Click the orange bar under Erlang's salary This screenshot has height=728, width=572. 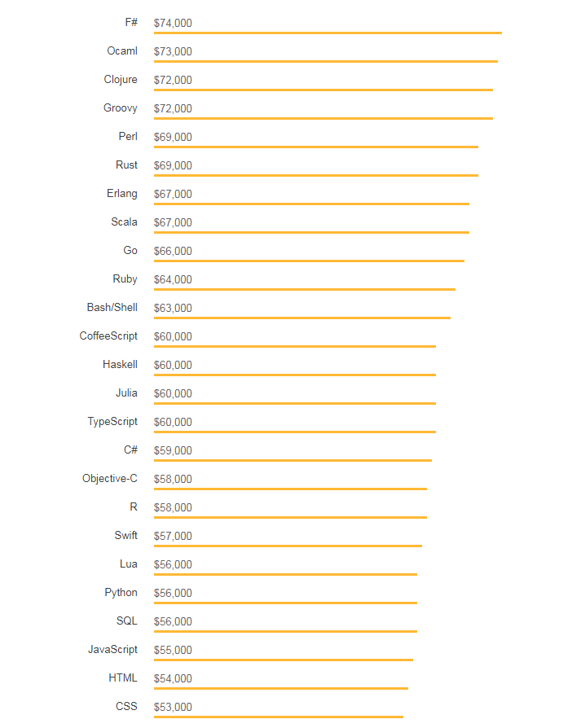(311, 204)
